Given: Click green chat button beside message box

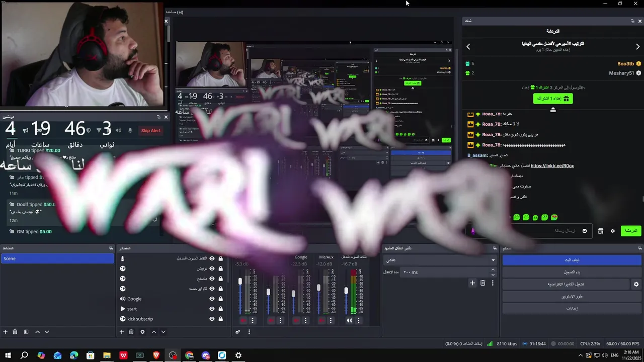Looking at the screenshot, I should 631,231.
